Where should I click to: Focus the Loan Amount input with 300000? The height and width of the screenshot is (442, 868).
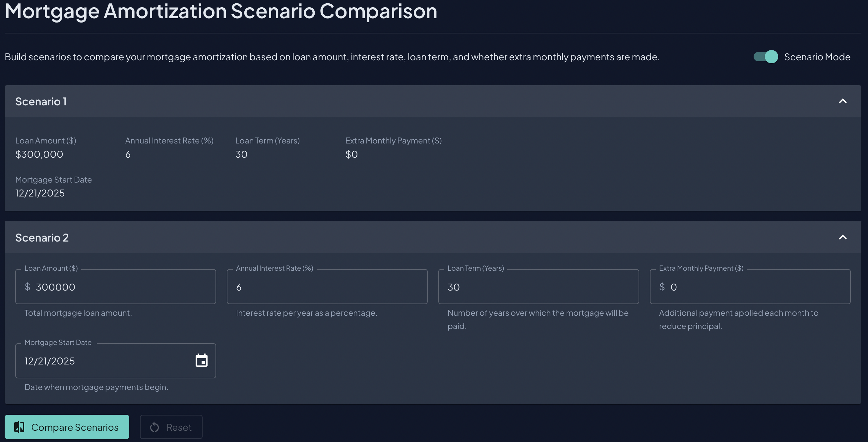pos(121,287)
